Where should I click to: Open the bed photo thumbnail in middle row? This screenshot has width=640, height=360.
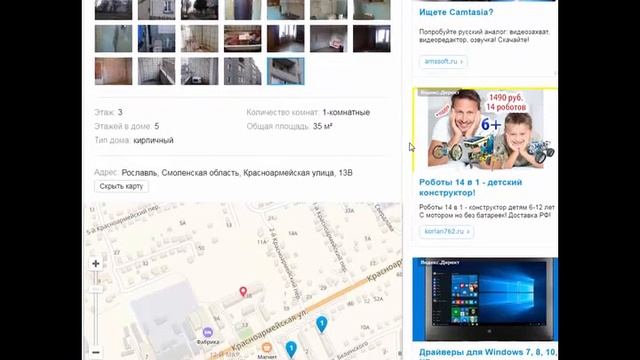click(242, 39)
